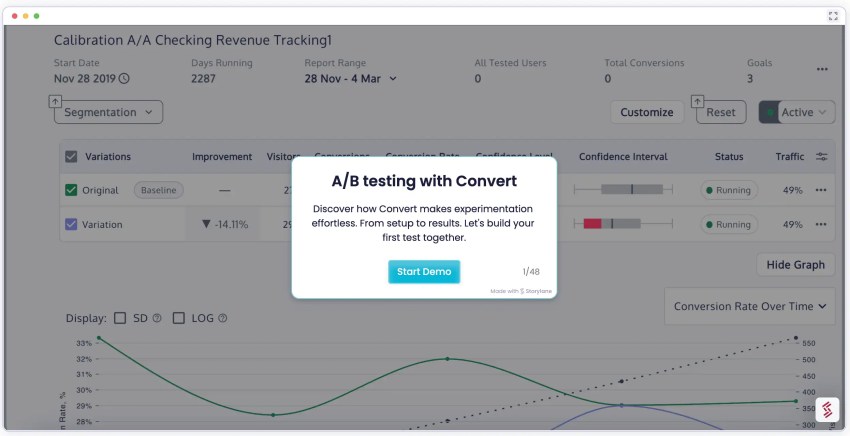Click the clock icon beside Start Date
Screen dimensions: 850x436
[124, 79]
